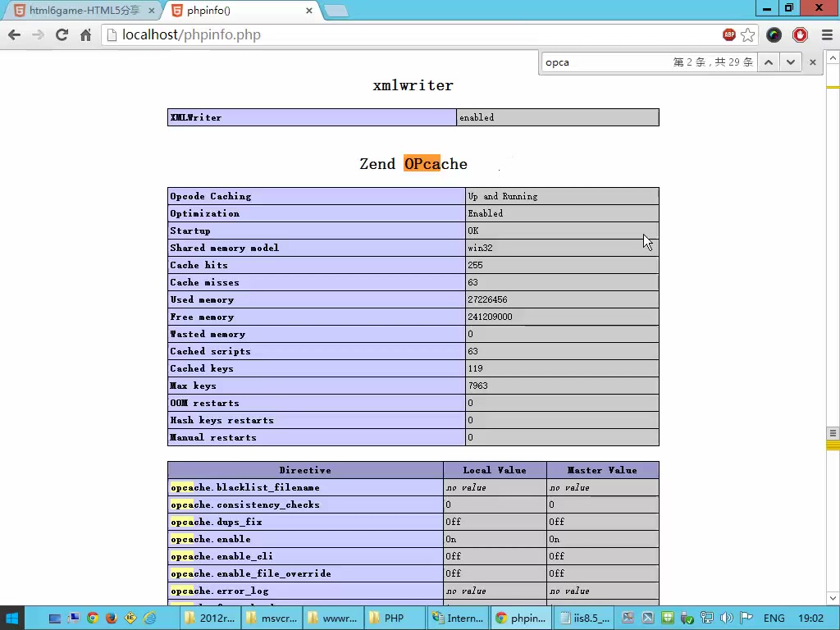Click the Shared memory model win32 value
Viewport: 840px width, 630px height.
click(480, 248)
